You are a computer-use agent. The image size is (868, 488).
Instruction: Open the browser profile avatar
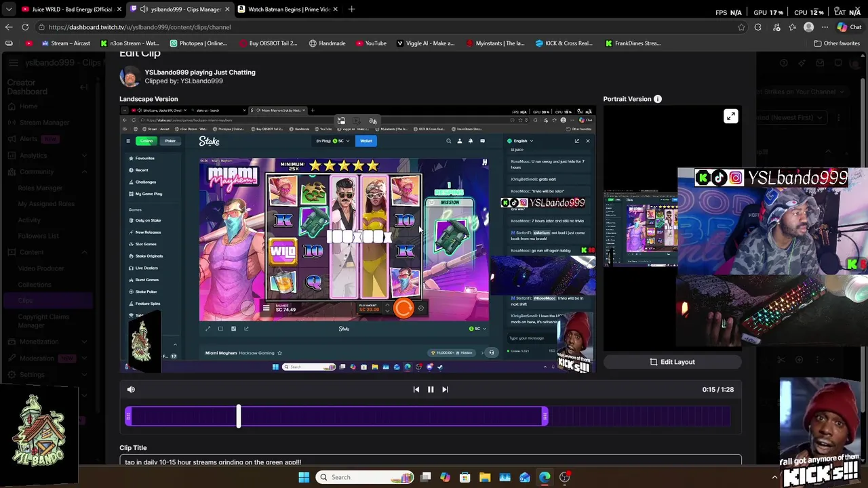[808, 27]
